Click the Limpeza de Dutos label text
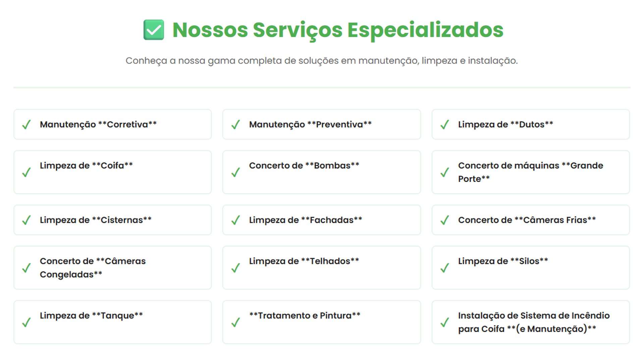The width and height of the screenshot is (644, 354). [505, 124]
